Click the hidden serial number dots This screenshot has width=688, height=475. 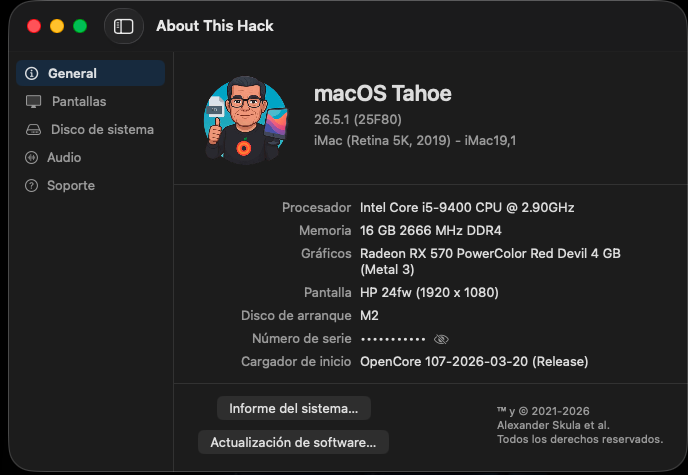coord(393,339)
